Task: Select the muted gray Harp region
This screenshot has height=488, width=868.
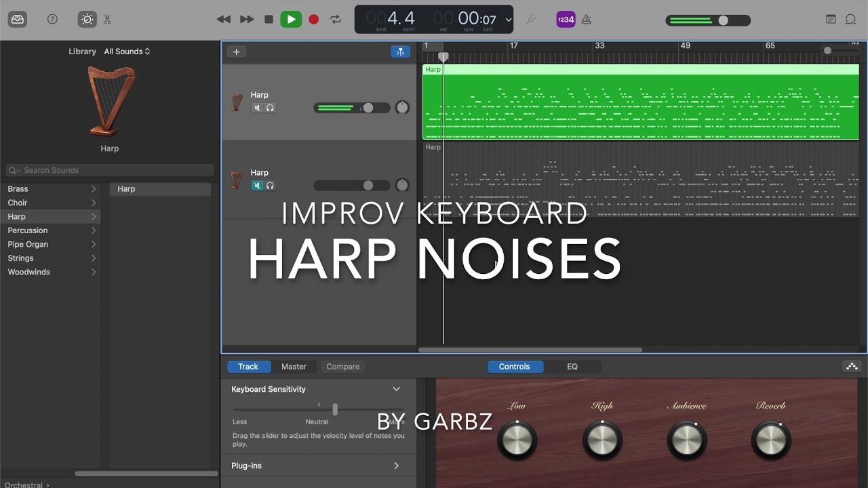Action: (x=641, y=180)
